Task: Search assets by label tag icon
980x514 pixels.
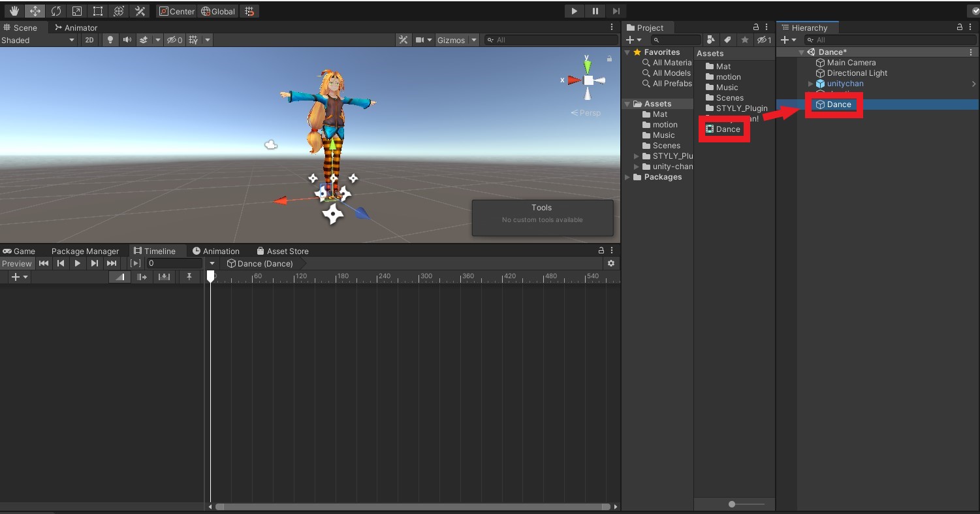Action: pos(727,40)
